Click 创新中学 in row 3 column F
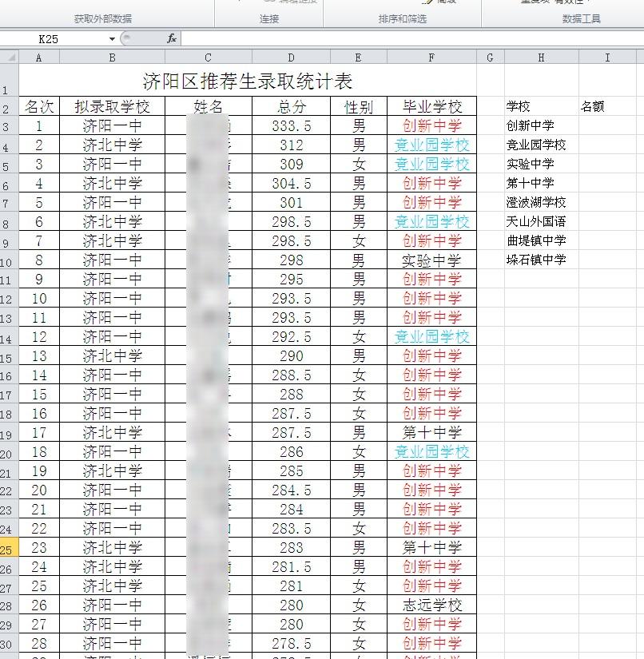644x659 pixels. click(431, 125)
